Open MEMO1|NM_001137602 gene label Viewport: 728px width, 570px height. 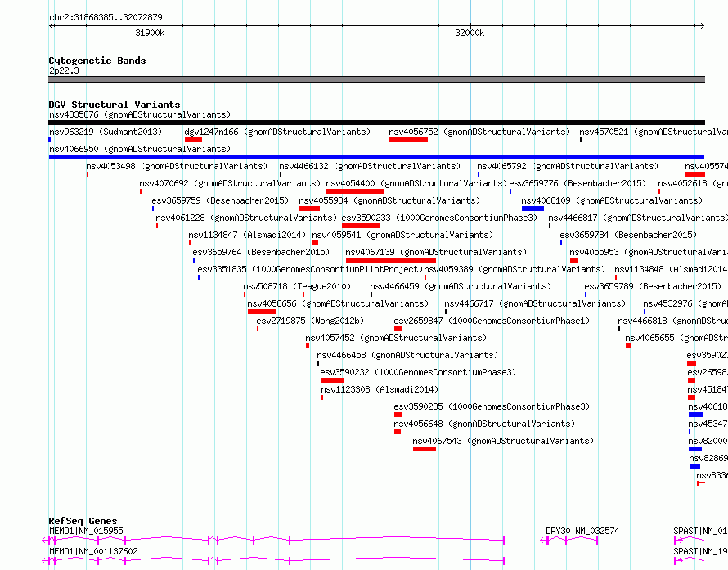tap(93, 551)
